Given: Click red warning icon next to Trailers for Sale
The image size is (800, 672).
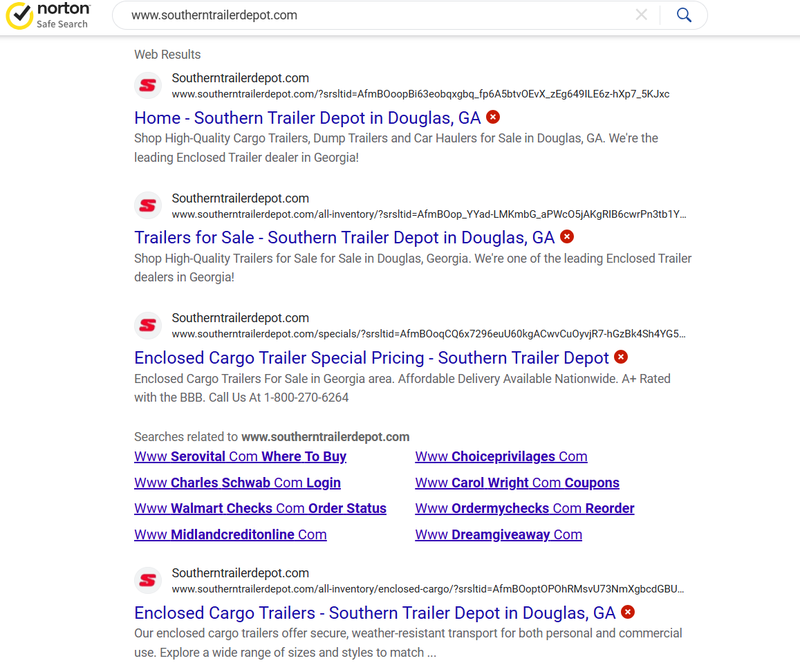Looking at the screenshot, I should click(x=567, y=236).
